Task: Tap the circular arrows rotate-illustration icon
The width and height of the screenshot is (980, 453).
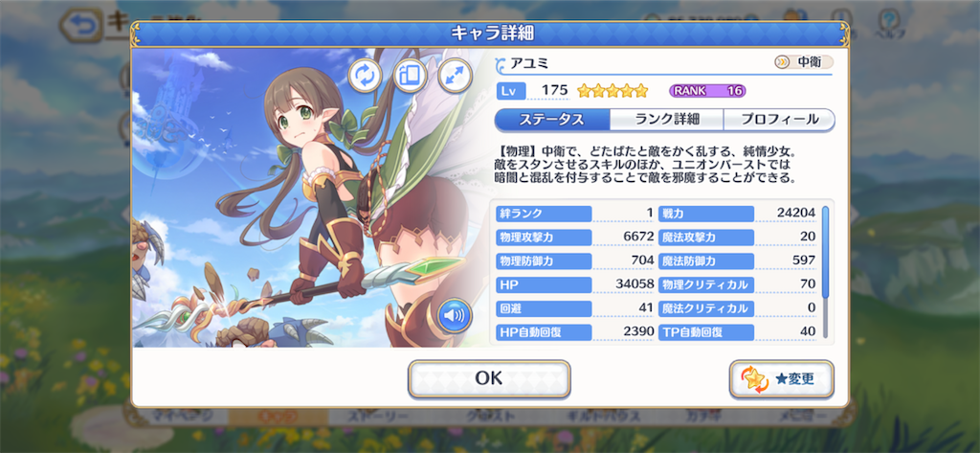Action: tap(365, 75)
